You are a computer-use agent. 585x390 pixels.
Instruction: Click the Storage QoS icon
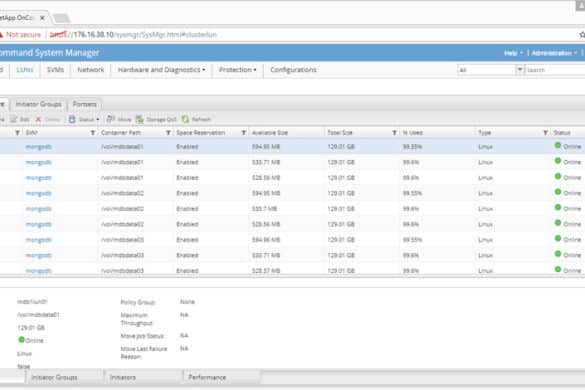[140, 119]
